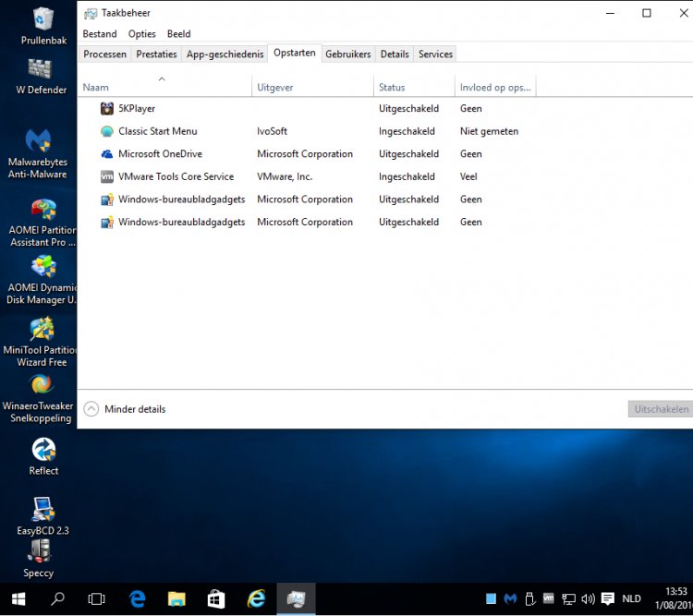Switch to the Services tab

pyautogui.click(x=435, y=54)
